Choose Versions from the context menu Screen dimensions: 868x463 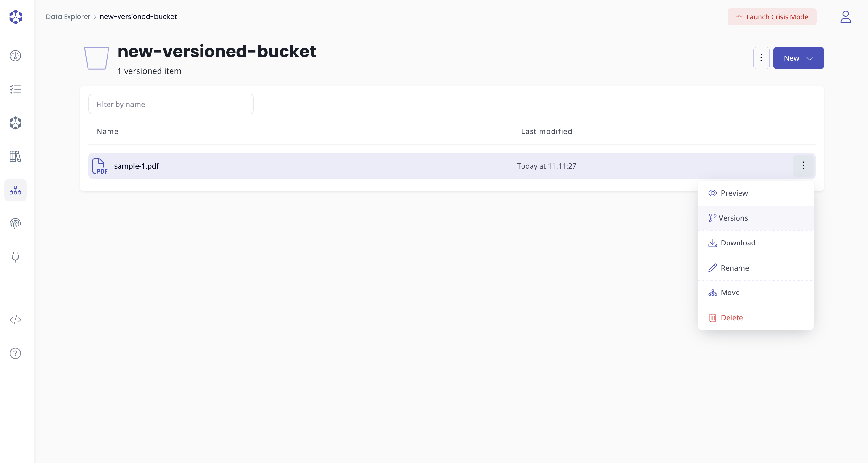(734, 218)
